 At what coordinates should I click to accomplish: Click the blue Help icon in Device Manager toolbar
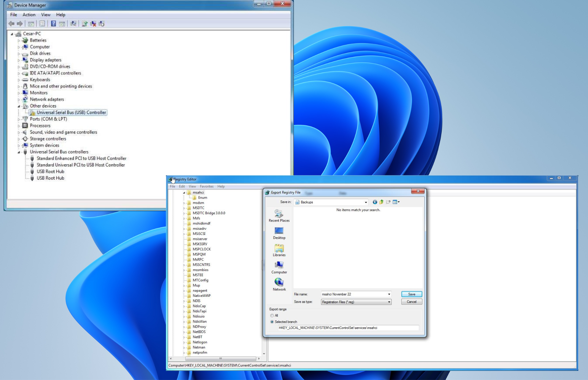click(x=53, y=23)
